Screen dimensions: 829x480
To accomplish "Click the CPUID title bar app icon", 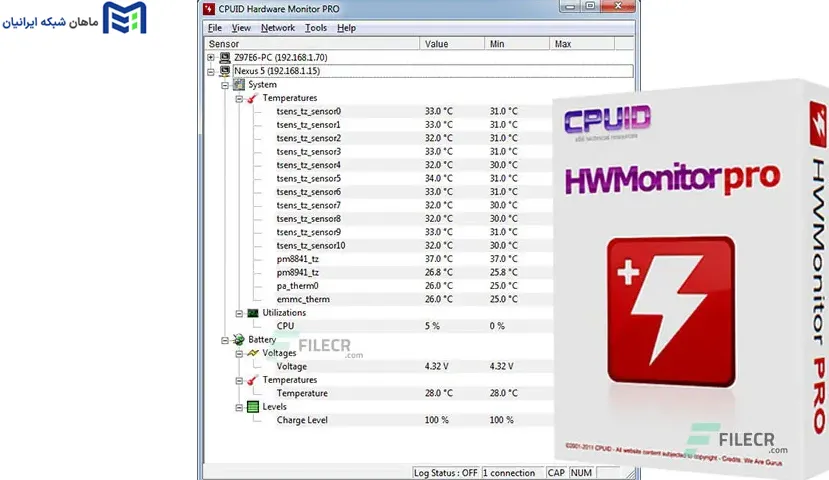I will 209,8.
